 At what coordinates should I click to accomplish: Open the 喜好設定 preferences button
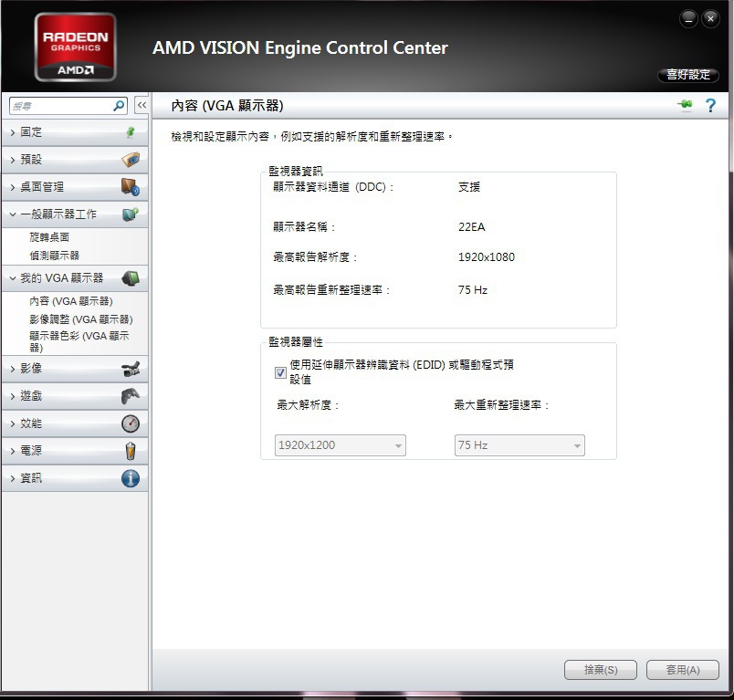point(688,75)
